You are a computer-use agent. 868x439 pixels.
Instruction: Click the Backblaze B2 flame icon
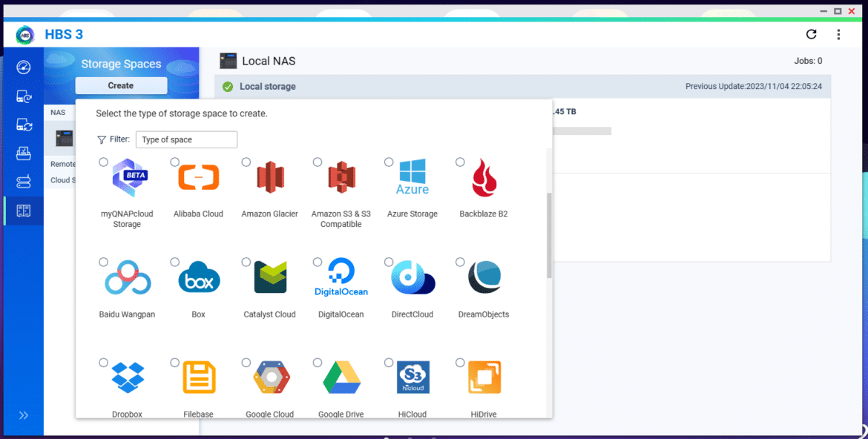click(484, 178)
